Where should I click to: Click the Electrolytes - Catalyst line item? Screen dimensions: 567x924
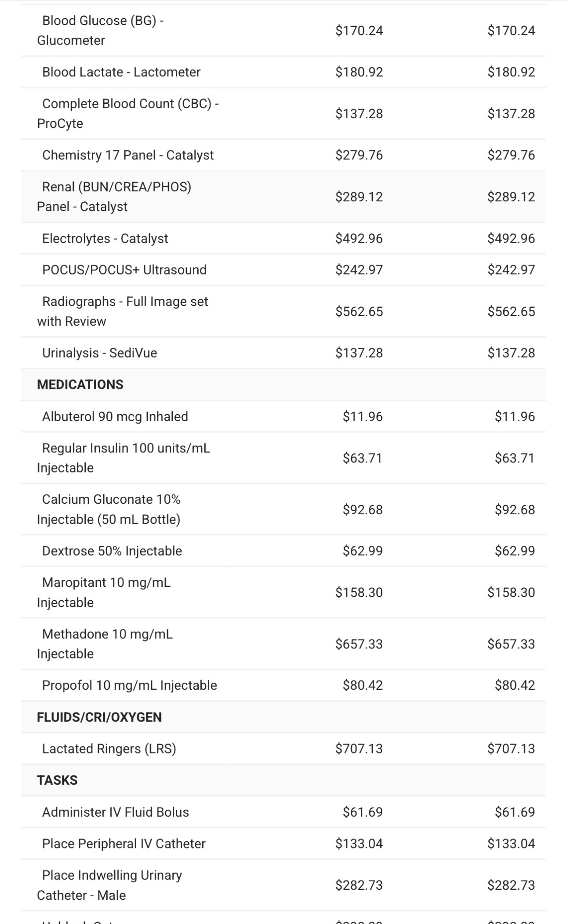point(105,239)
